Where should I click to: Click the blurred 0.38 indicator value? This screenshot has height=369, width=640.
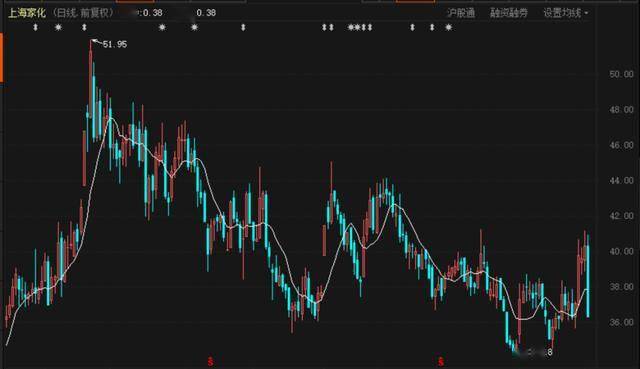coord(148,13)
